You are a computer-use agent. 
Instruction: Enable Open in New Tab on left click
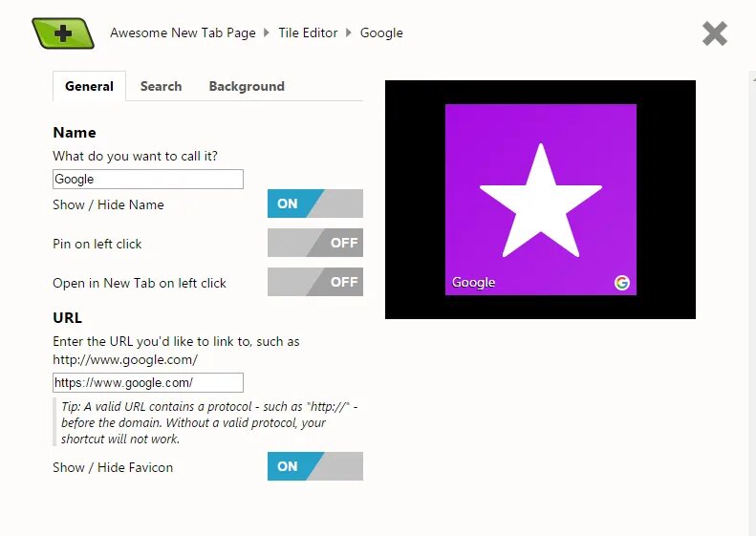point(315,282)
